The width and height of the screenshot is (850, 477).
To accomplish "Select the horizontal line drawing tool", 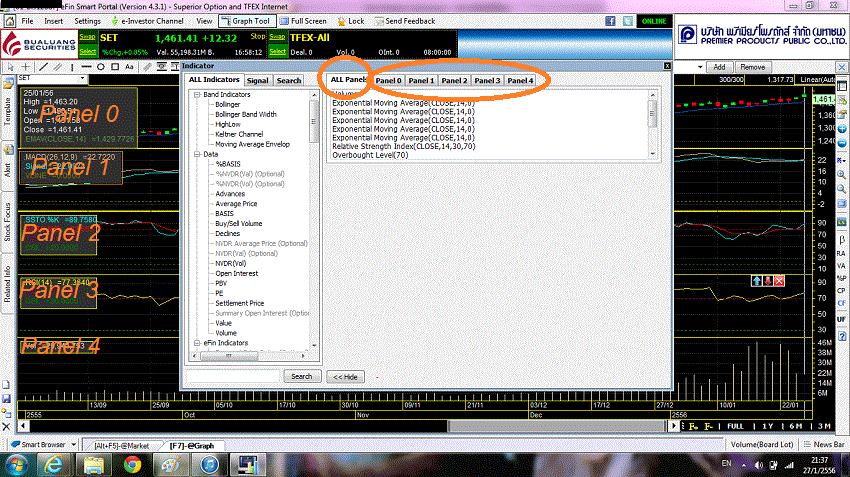I will coord(86,67).
